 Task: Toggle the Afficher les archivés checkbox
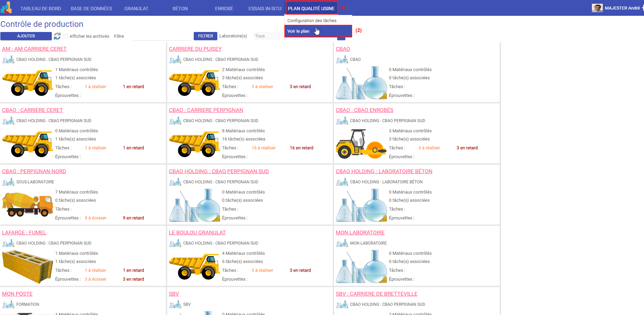coord(66,36)
